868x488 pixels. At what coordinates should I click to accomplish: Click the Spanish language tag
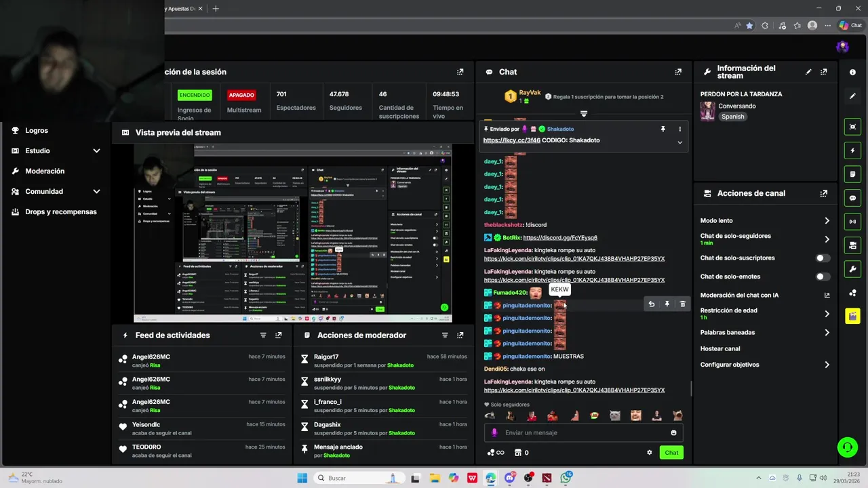[733, 117]
